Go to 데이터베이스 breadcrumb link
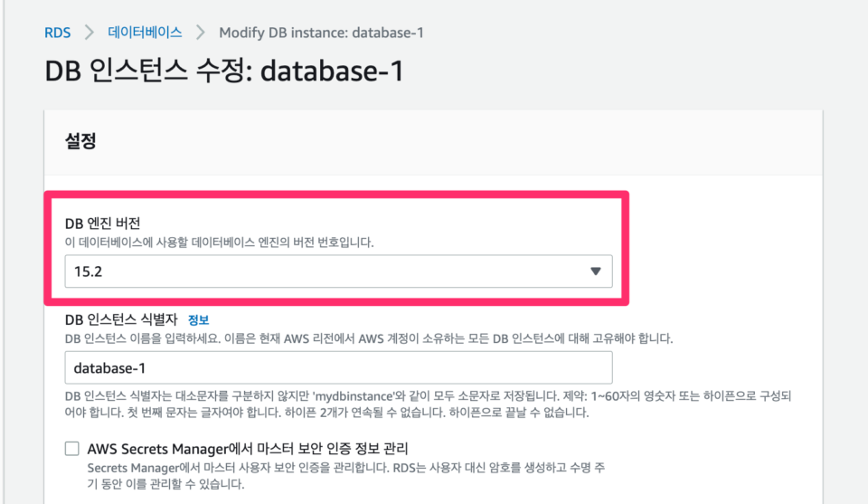The image size is (868, 504). (x=145, y=33)
